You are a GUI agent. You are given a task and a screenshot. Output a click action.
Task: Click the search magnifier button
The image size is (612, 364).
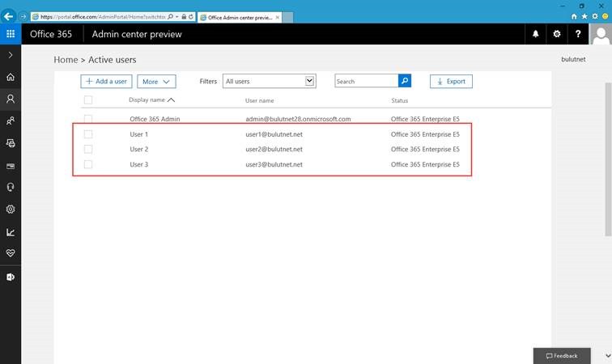[405, 81]
